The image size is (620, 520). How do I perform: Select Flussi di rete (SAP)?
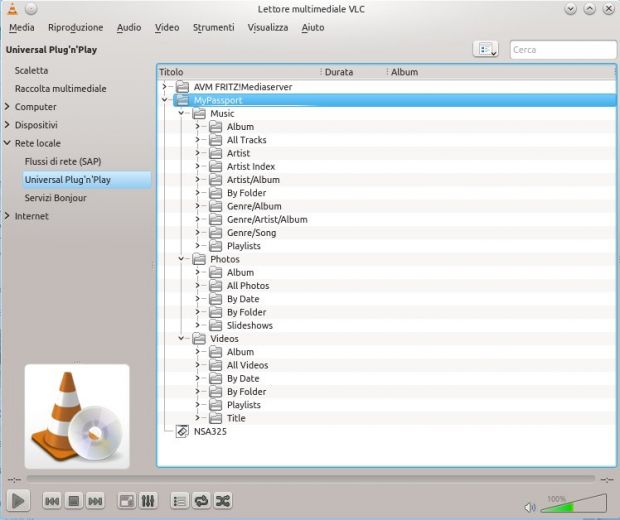[63, 161]
